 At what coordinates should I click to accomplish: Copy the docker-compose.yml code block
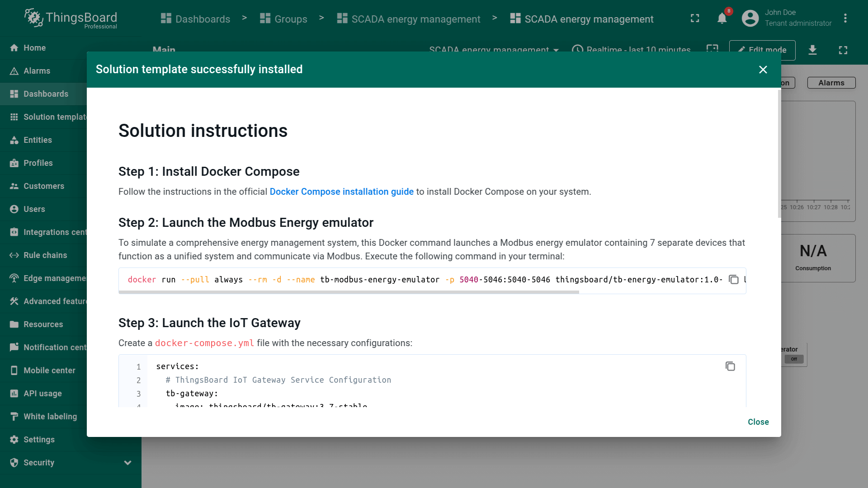[730, 366]
